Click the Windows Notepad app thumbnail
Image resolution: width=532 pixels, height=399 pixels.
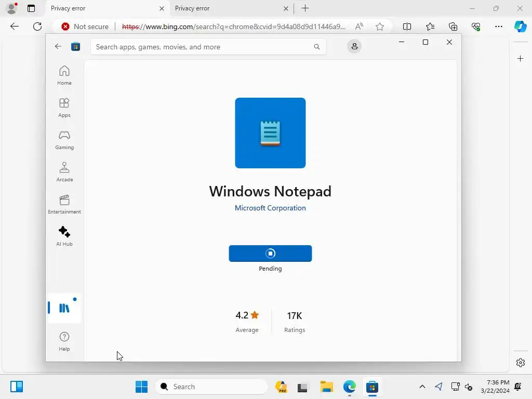point(270,133)
